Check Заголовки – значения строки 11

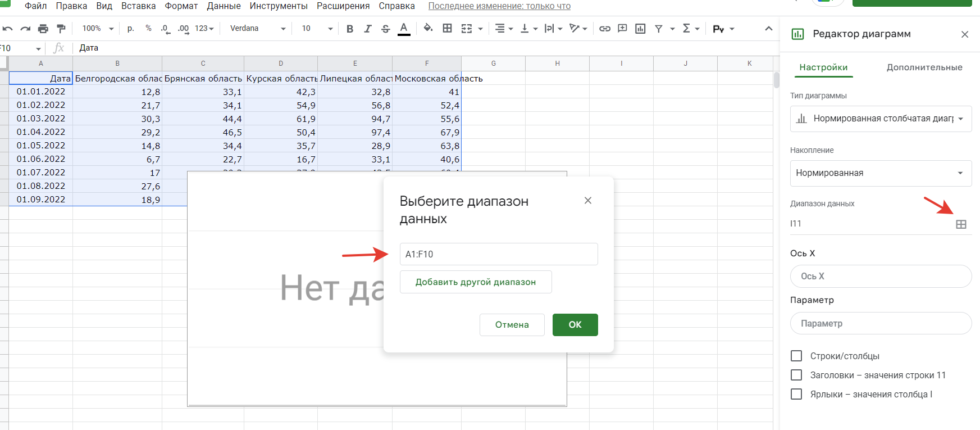pos(796,375)
